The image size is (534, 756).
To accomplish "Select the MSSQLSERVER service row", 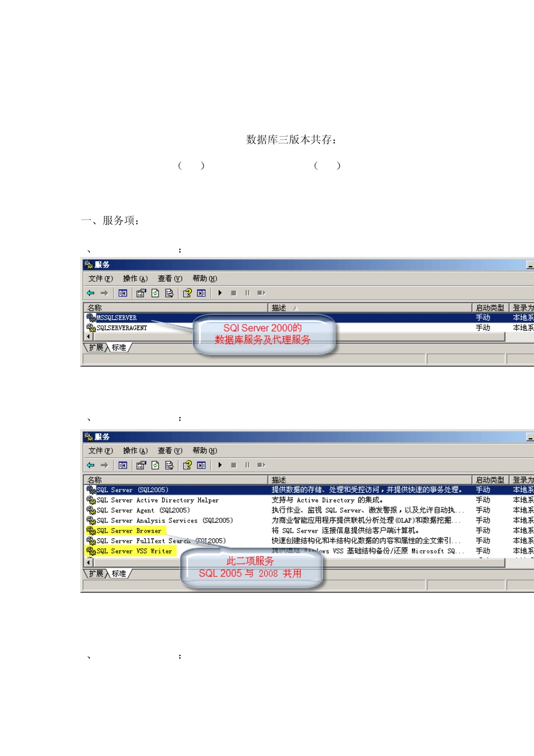I will tap(309, 318).
